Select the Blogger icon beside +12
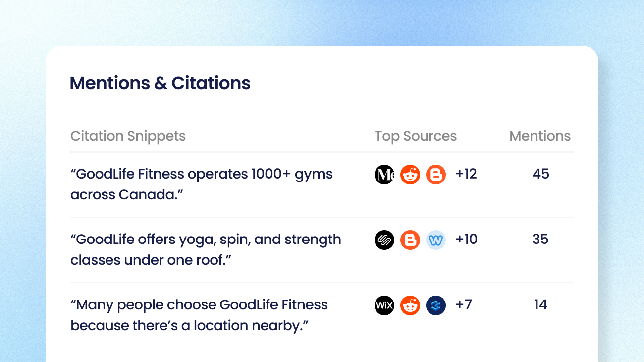This screenshot has width=644, height=362. [436, 175]
